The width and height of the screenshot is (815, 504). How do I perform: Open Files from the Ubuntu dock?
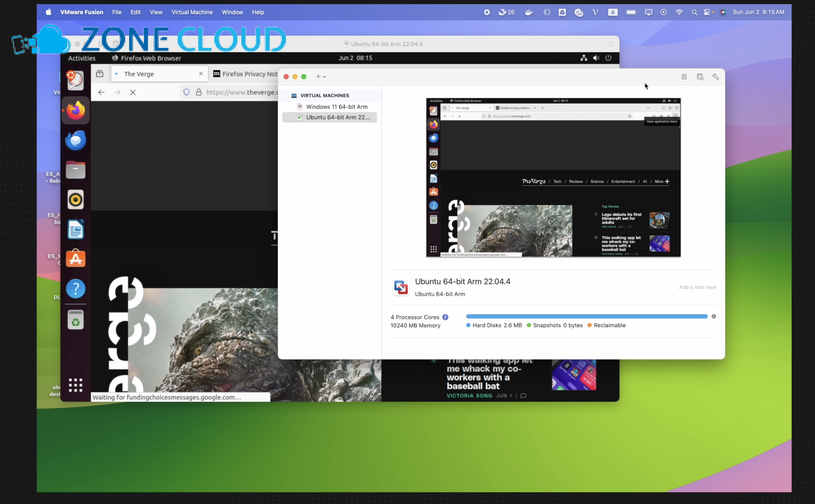pyautogui.click(x=76, y=170)
